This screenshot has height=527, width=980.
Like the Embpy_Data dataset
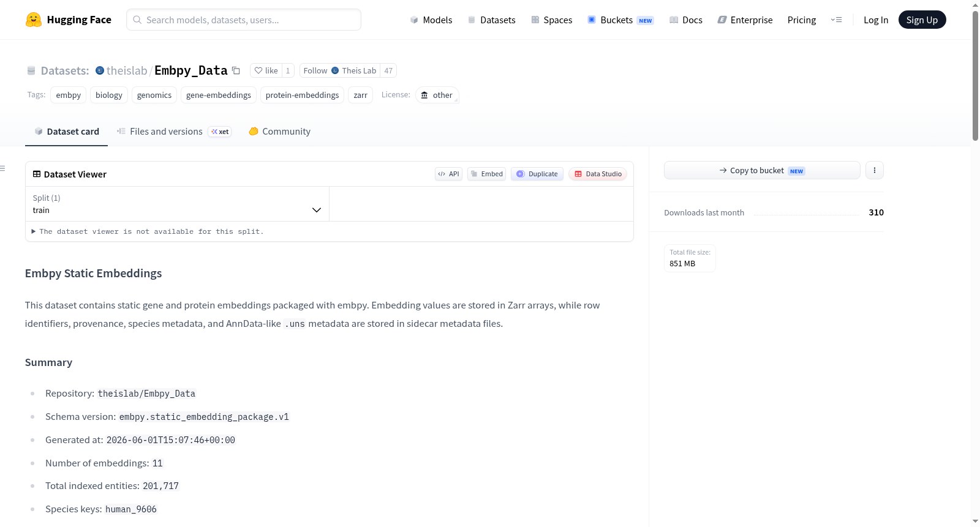tap(266, 70)
